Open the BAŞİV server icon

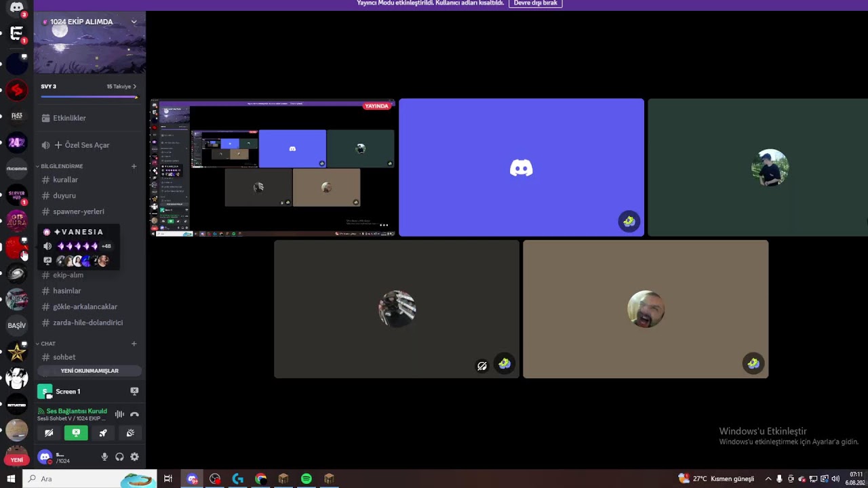(x=17, y=325)
